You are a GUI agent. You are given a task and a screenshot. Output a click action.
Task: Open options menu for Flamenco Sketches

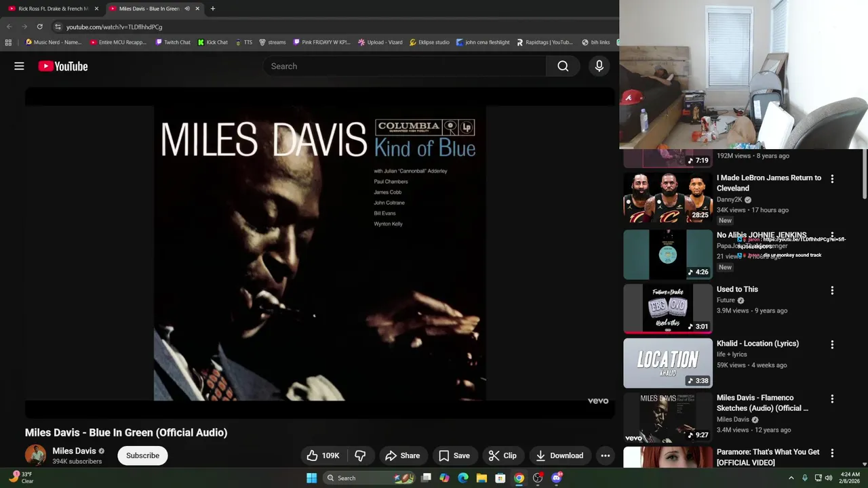coord(832,399)
